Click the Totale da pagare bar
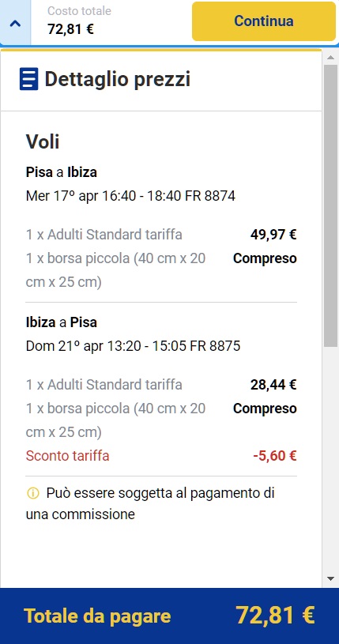The image size is (339, 644). (169, 616)
